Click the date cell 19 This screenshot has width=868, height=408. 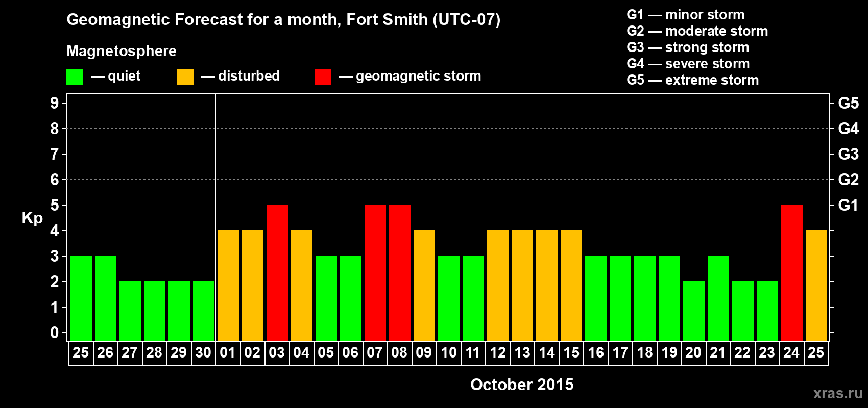[669, 353]
